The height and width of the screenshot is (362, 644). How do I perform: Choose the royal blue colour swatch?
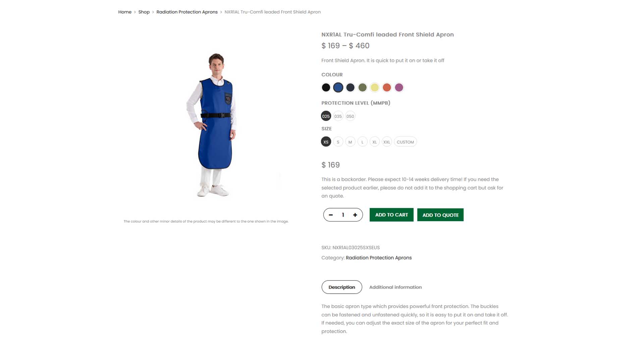pos(338,87)
